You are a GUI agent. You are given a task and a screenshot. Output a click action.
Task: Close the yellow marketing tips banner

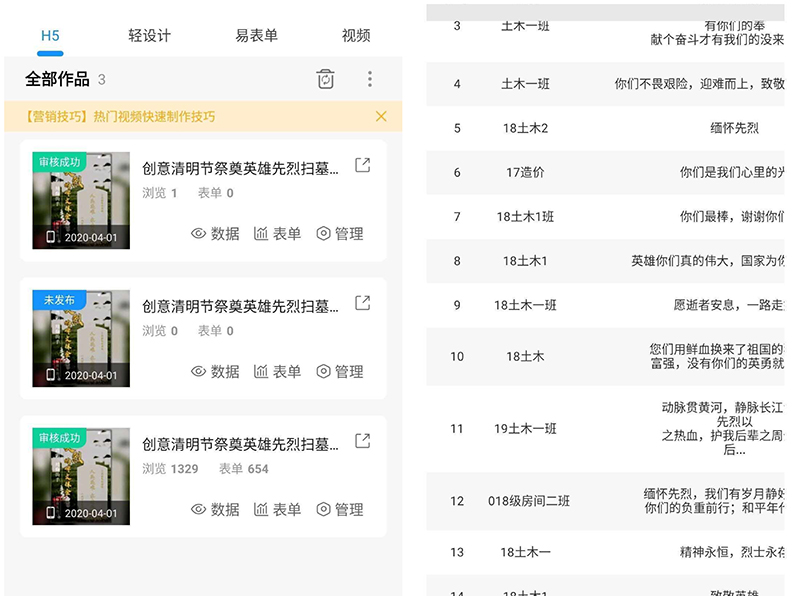[x=381, y=116]
